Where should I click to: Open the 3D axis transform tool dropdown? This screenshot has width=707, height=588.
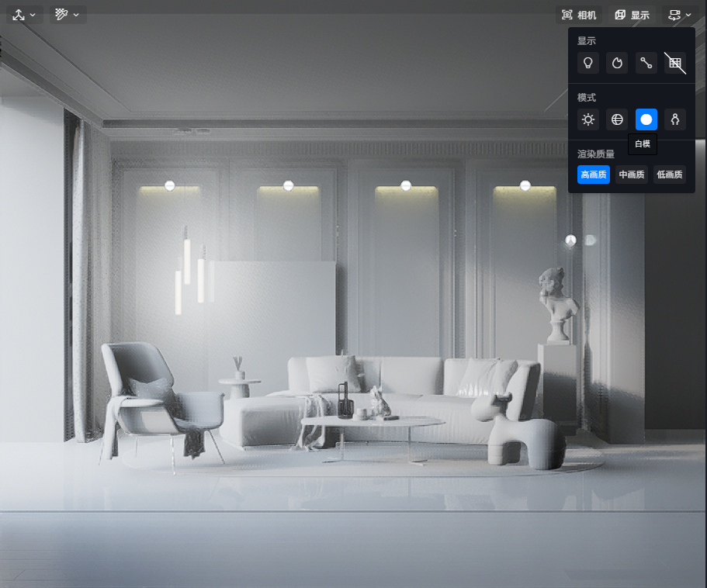coord(24,15)
